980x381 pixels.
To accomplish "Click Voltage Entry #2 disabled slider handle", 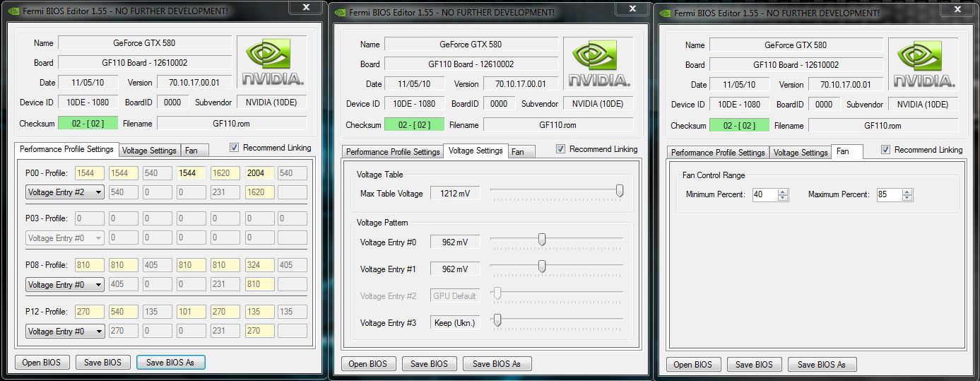I will (497, 293).
